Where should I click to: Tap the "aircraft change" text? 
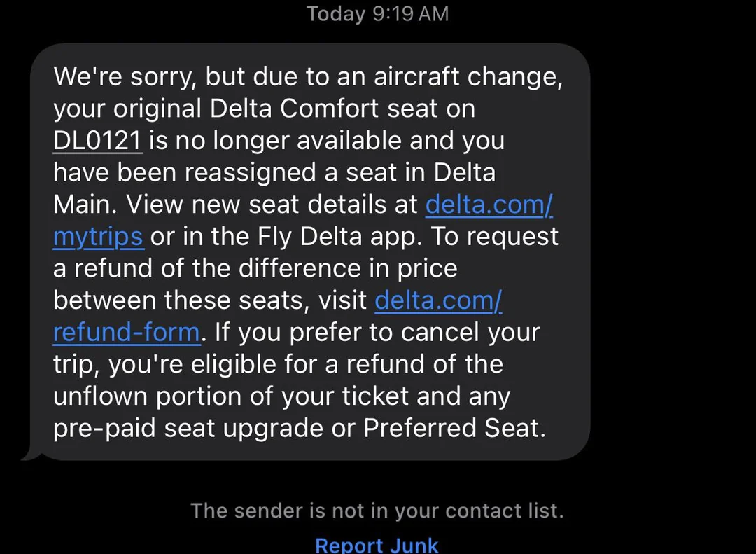pyautogui.click(x=468, y=76)
